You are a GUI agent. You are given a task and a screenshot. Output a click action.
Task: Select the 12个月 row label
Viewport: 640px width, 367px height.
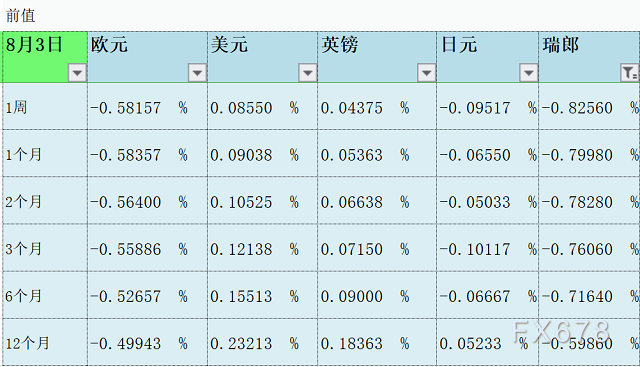pos(44,342)
